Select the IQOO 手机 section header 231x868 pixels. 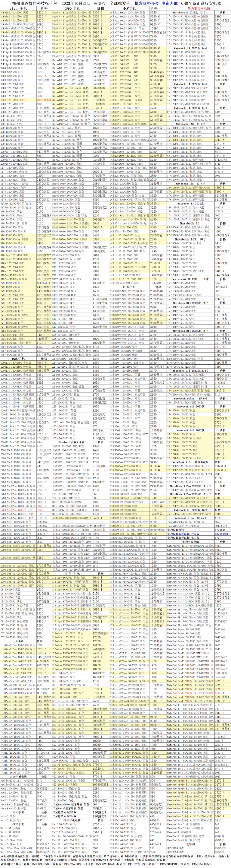point(18,359)
